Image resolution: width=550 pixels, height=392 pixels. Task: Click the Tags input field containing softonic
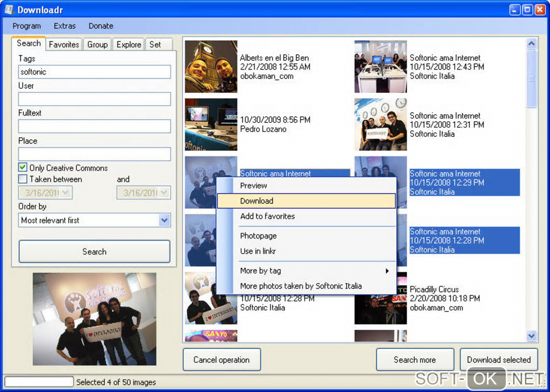click(x=94, y=72)
